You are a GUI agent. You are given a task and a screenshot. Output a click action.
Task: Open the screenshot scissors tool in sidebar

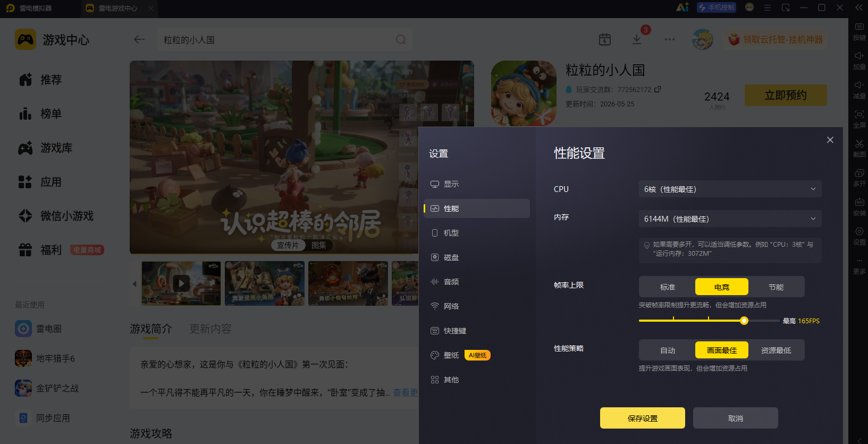click(x=859, y=148)
